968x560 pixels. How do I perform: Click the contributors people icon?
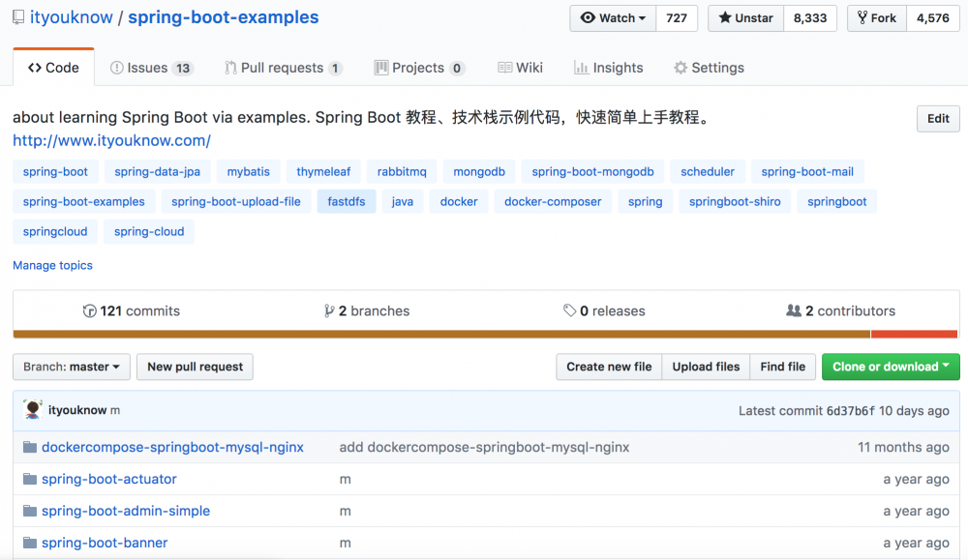pyautogui.click(x=794, y=311)
